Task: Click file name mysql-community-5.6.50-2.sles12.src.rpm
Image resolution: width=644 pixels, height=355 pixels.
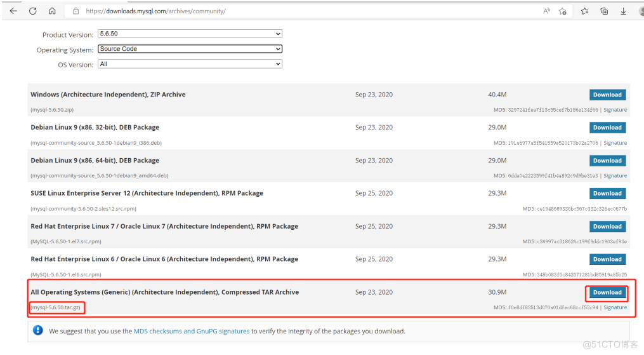Action: click(x=83, y=209)
